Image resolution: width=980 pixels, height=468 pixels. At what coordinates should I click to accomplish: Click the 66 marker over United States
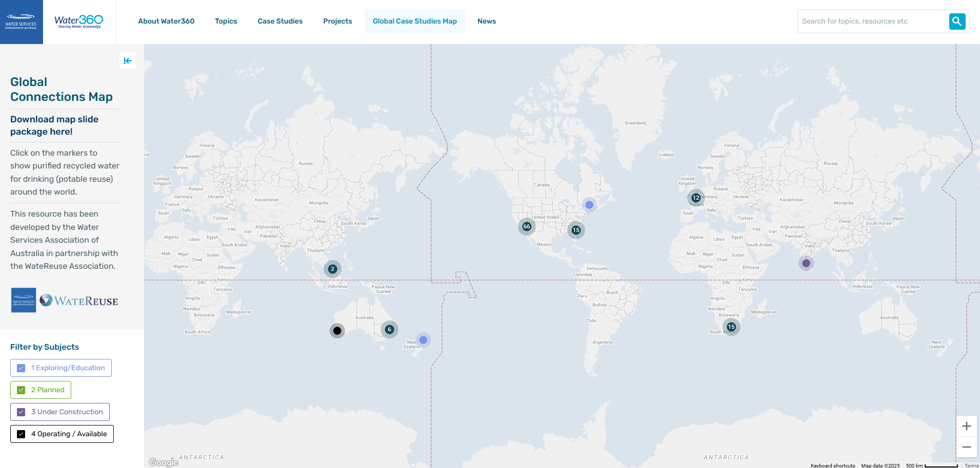coord(526,226)
